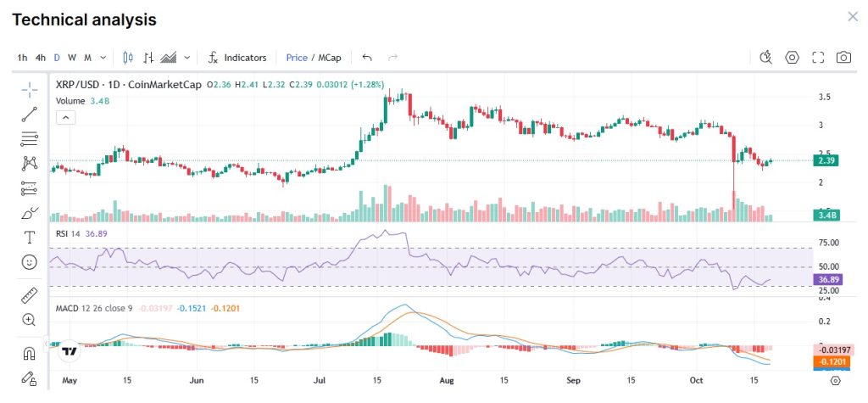Open the Indicators dialog
The width and height of the screenshot is (868, 403).
point(237,58)
